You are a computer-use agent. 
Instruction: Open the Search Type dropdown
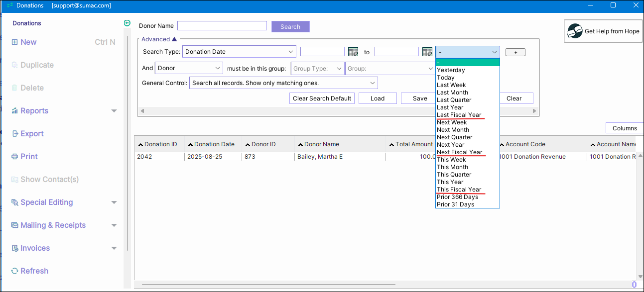(x=290, y=52)
